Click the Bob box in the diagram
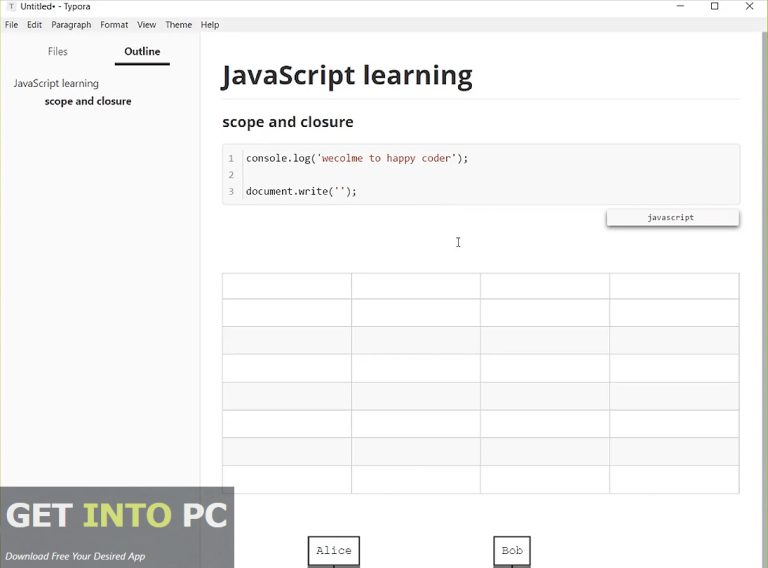The width and height of the screenshot is (768, 568). [x=512, y=551]
